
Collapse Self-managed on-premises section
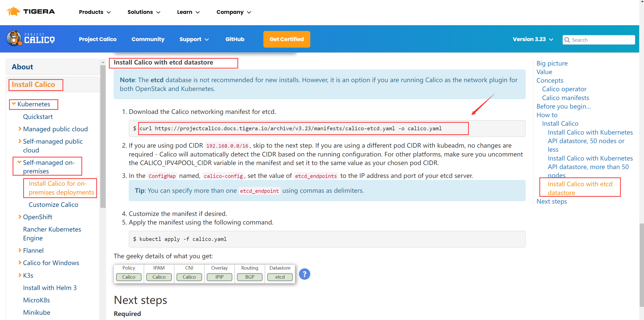tap(19, 162)
